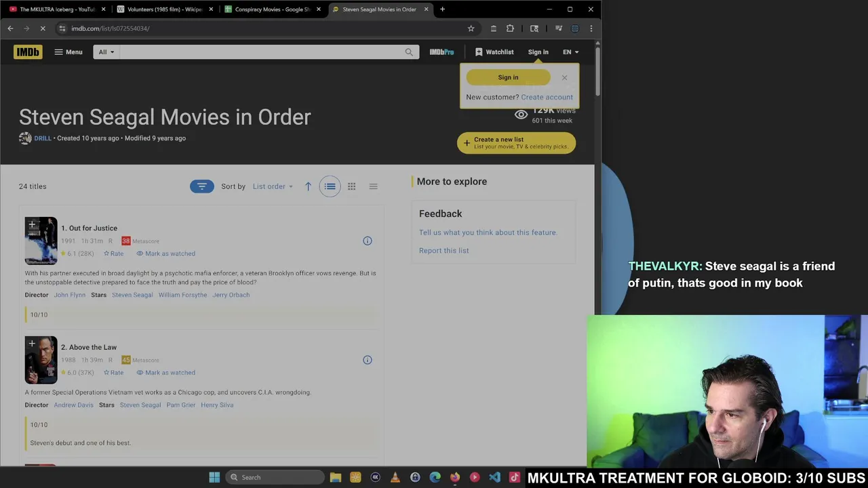Open media control music icon

[558, 28]
